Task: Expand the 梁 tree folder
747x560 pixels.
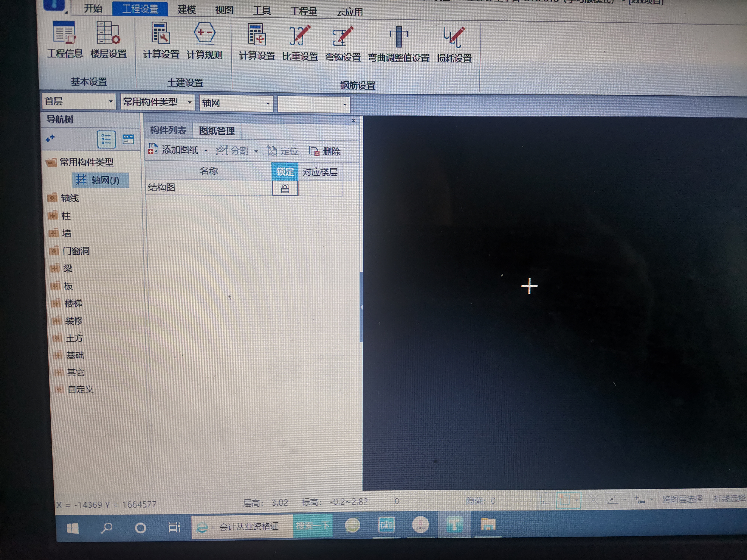Action: [54, 268]
